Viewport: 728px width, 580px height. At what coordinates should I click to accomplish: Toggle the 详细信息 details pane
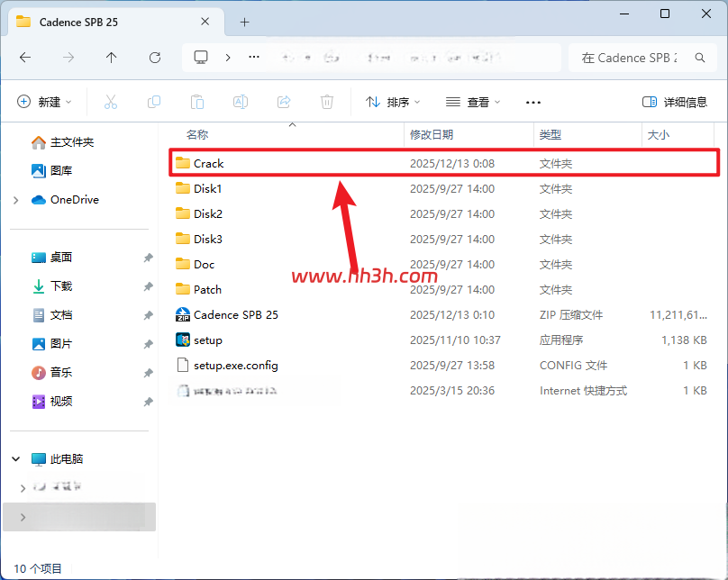tap(674, 102)
